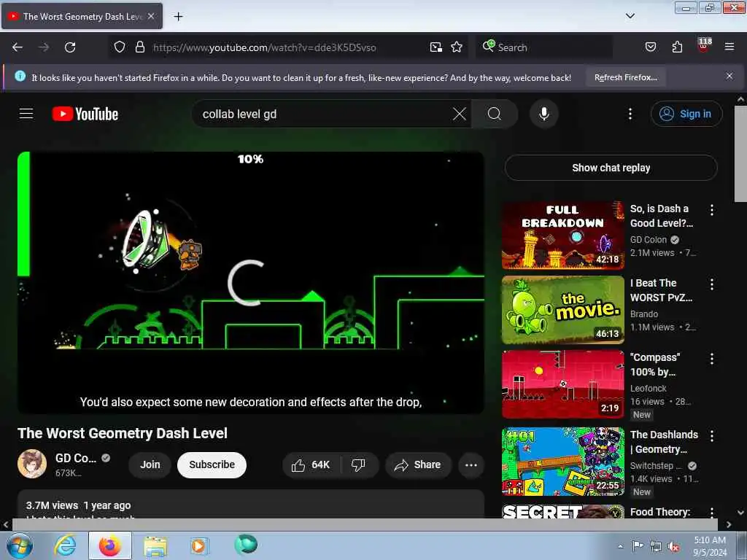The height and width of the screenshot is (560, 747).
Task: Click the Firefox address bar URL
Action: click(x=264, y=47)
